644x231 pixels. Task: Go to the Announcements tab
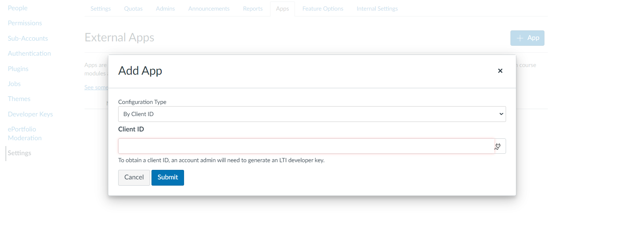tap(209, 9)
